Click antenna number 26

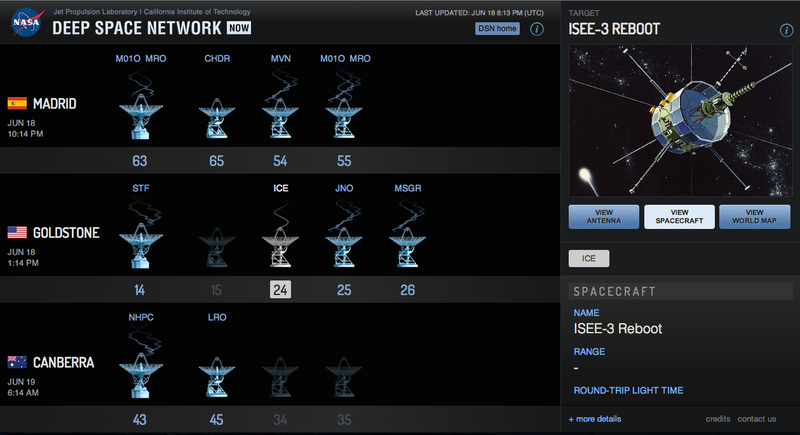click(407, 290)
